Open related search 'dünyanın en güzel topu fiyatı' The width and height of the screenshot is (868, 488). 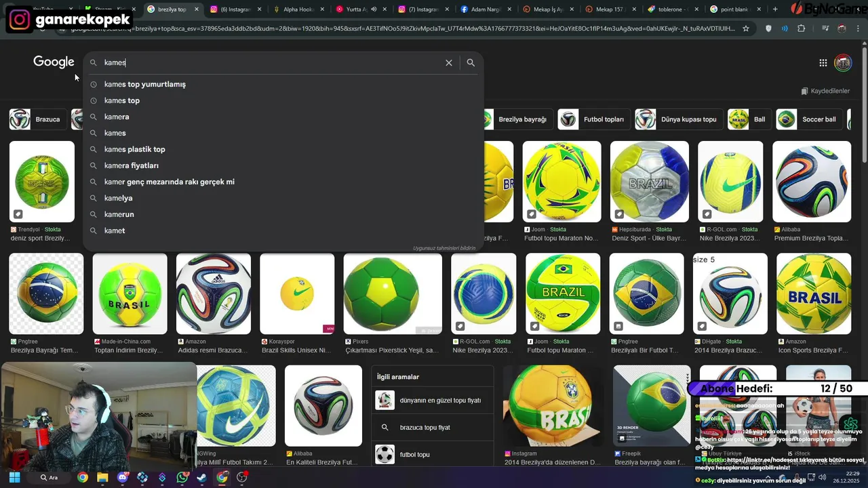(x=433, y=401)
